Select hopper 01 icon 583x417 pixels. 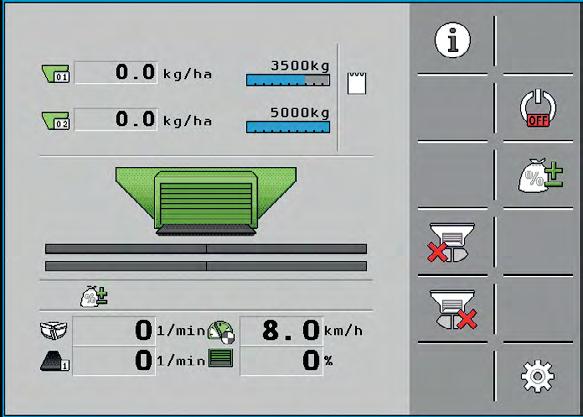(55, 74)
